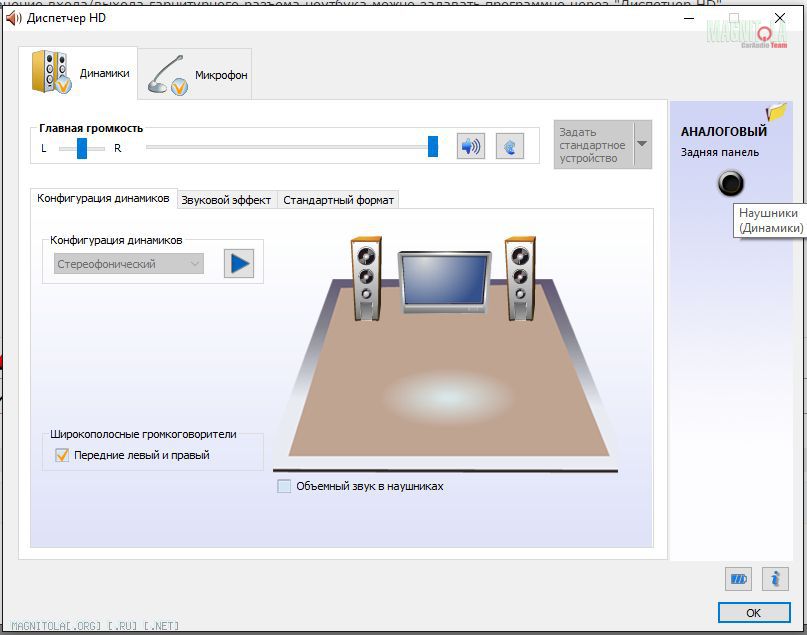
Task: Uncheck Передние левый и правый checkbox
Action: click(62, 455)
